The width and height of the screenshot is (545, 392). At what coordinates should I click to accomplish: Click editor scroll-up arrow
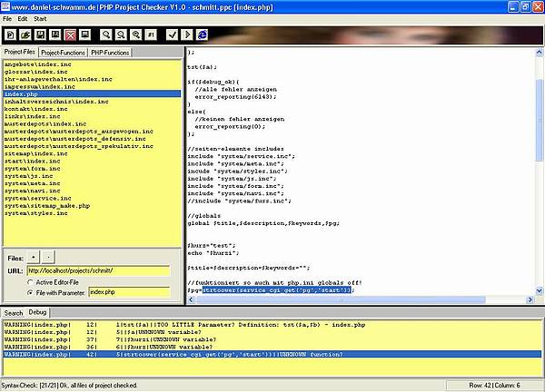pyautogui.click(x=539, y=53)
